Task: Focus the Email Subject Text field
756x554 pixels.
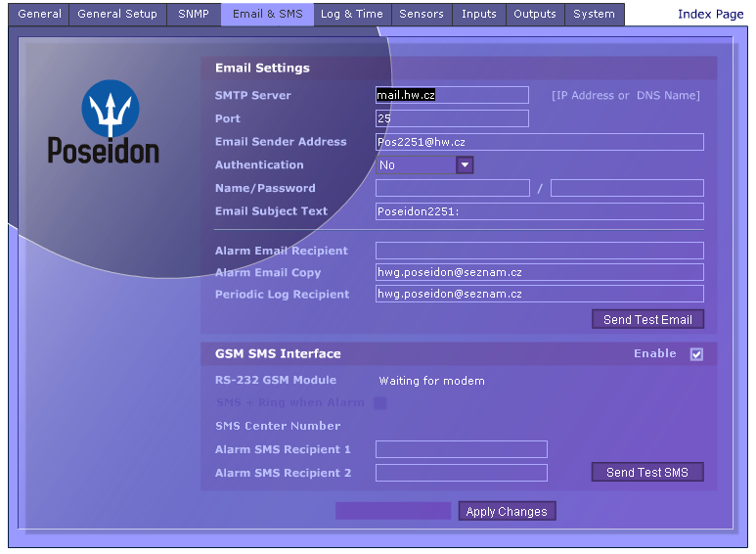Action: point(540,211)
